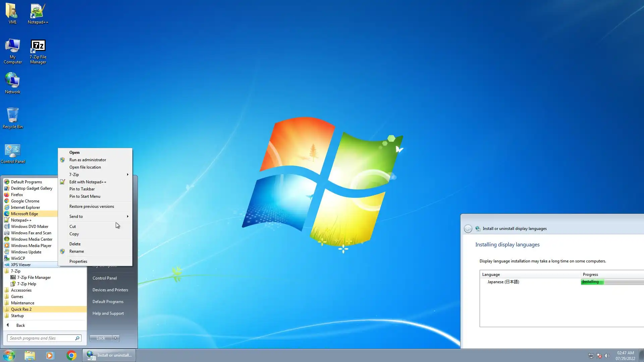Click the Windows Media Player taskbar icon
This screenshot has width=644, height=362.
50,355
